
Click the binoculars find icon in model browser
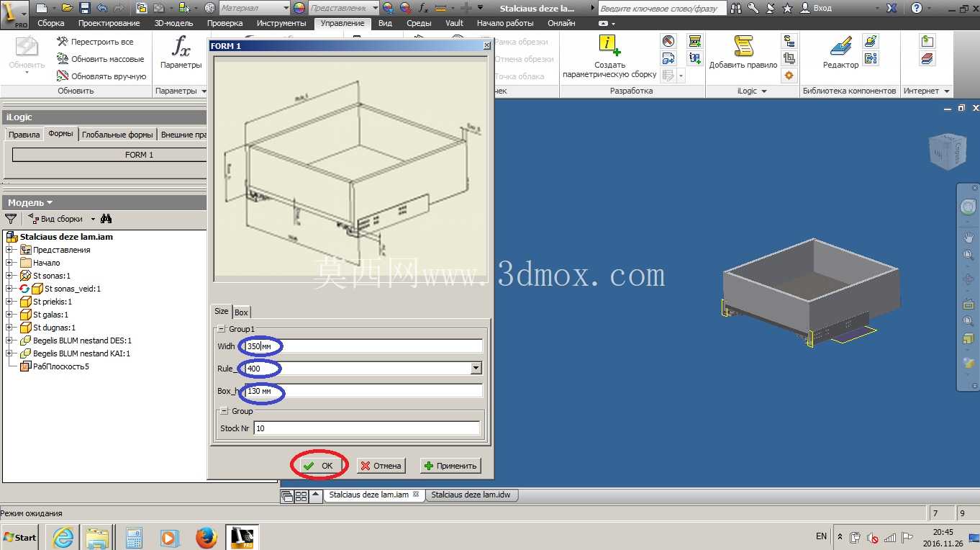pos(106,219)
